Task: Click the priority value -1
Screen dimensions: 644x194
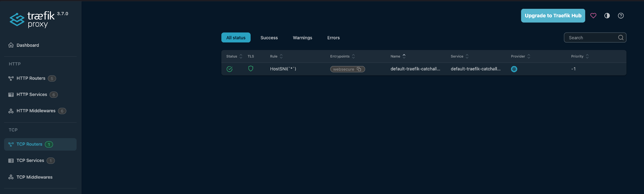Action: [573, 69]
